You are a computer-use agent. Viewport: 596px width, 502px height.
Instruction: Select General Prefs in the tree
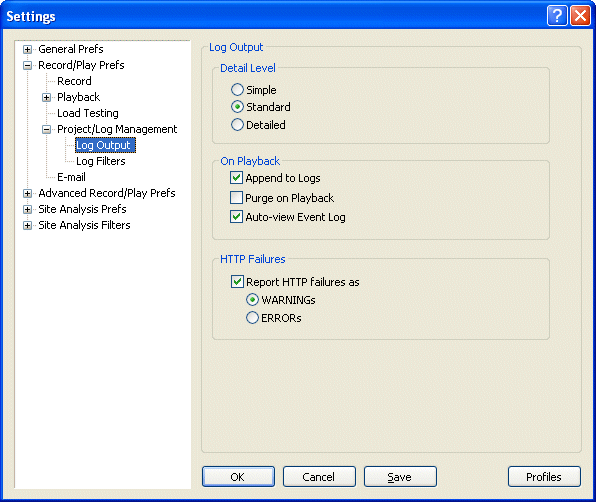(71, 49)
